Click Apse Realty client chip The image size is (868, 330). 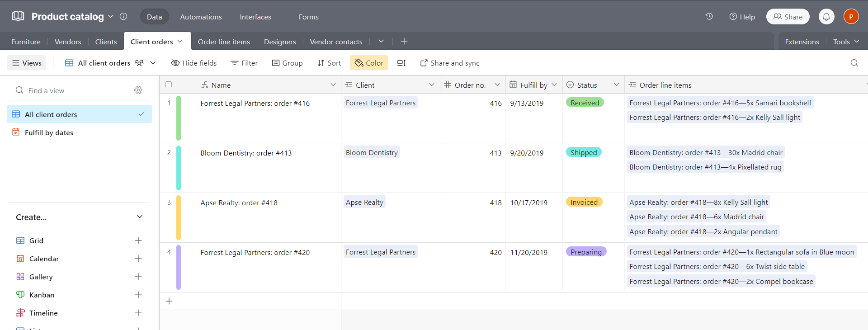364,202
